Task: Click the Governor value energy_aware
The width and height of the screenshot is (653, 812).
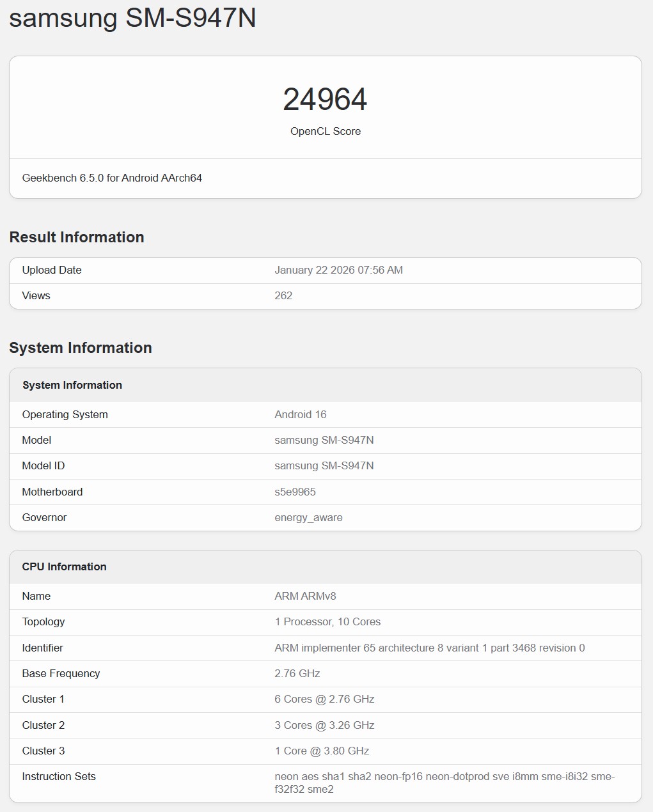Action: point(308,517)
